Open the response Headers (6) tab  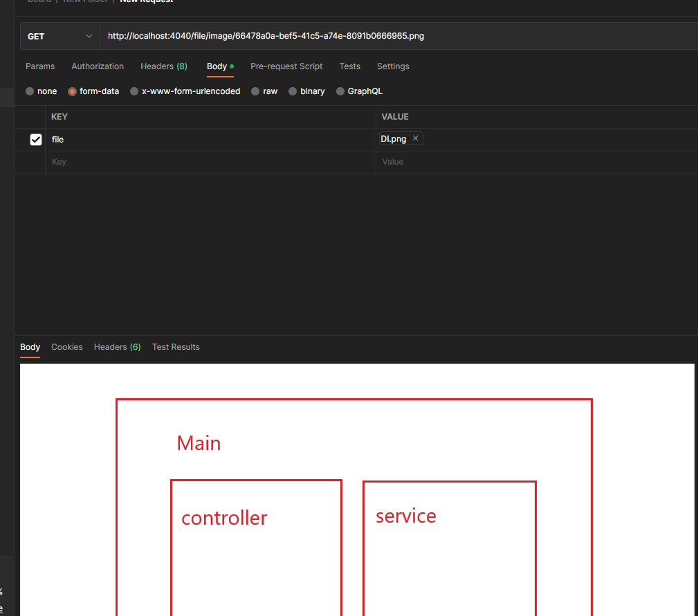(x=117, y=347)
